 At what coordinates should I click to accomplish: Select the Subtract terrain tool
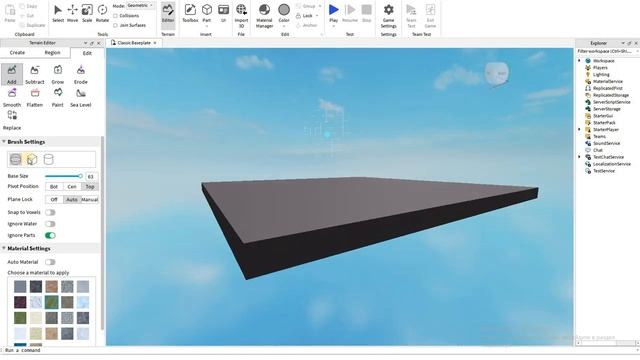[x=35, y=74]
